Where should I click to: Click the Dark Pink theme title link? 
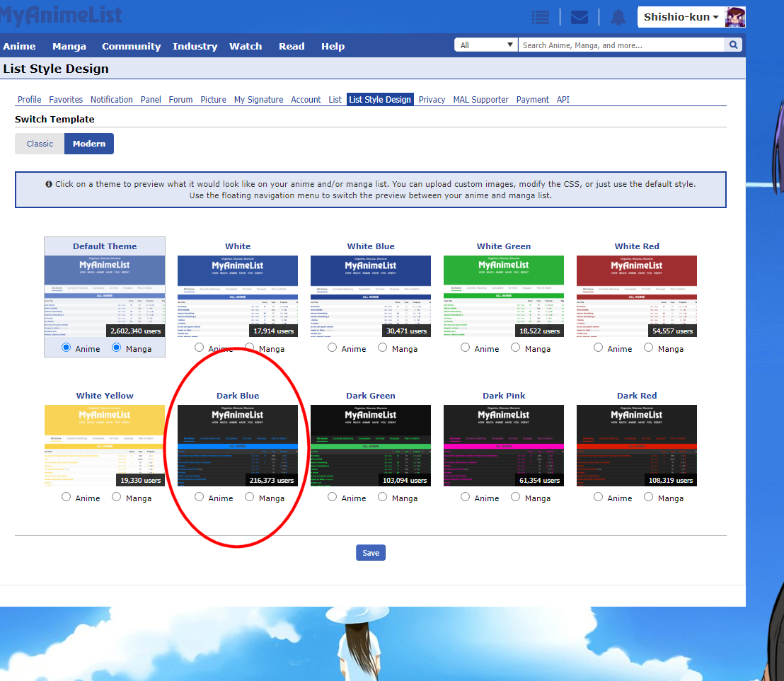504,396
